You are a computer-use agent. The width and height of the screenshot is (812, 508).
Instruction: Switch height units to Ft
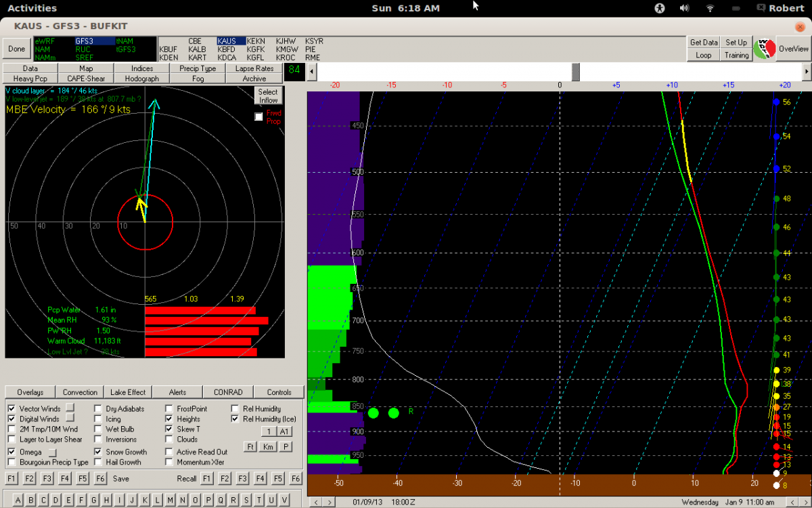[x=250, y=446]
